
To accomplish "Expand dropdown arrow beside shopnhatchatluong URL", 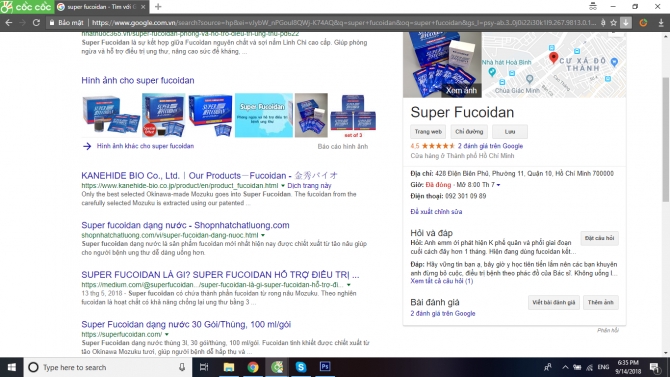I will pos(263,236).
